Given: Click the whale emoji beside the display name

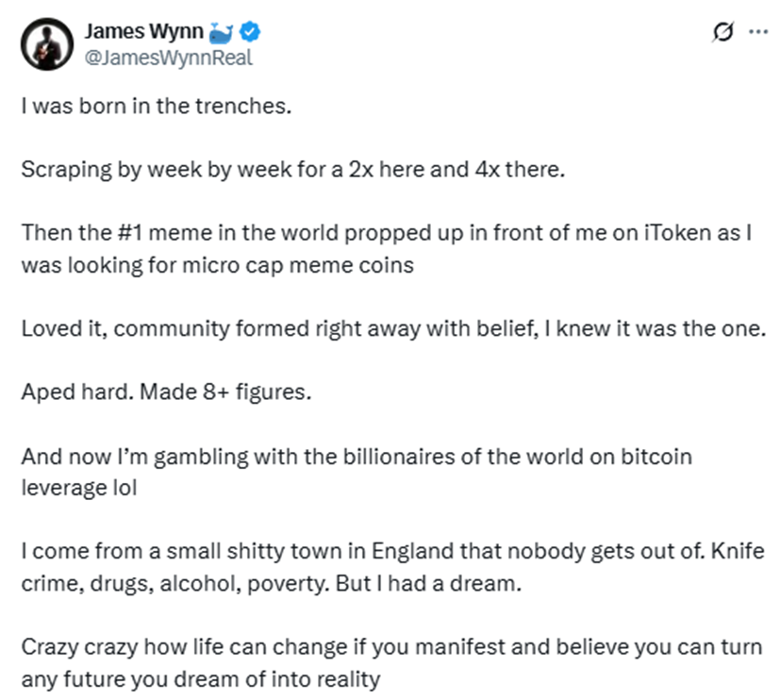Looking at the screenshot, I should coord(221,31).
